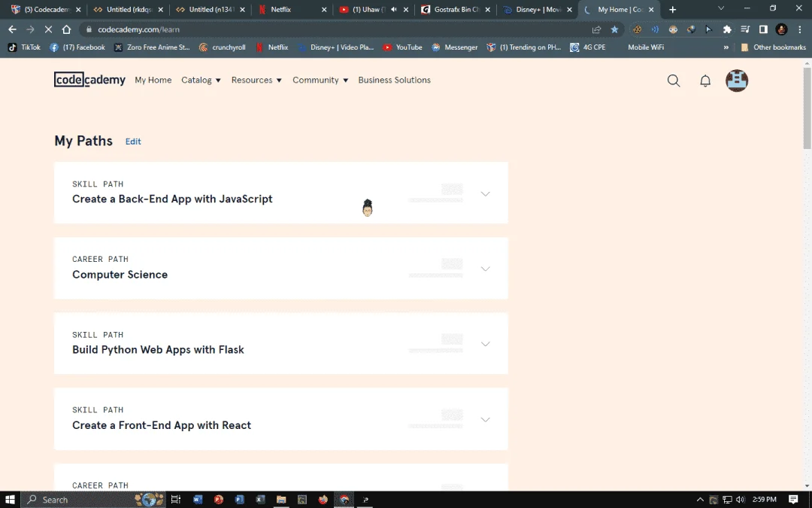Open the Zoro Free Anime bookmark
The height and width of the screenshot is (508, 812).
[x=152, y=47]
